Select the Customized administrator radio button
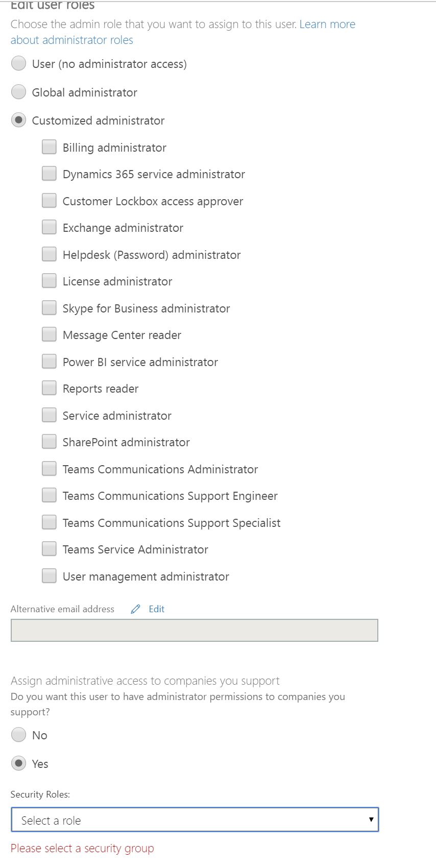 point(19,120)
